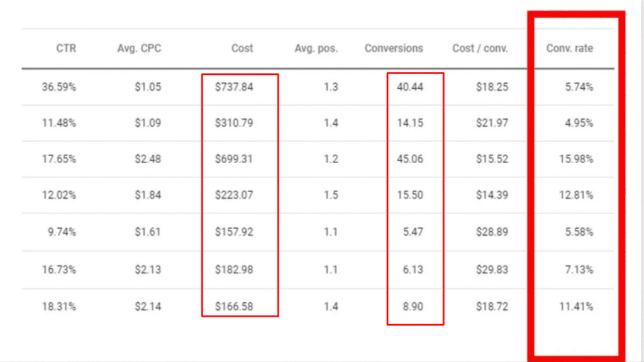Select the 8.90 conversions cell
The height and width of the screenshot is (362, 644).
click(413, 307)
